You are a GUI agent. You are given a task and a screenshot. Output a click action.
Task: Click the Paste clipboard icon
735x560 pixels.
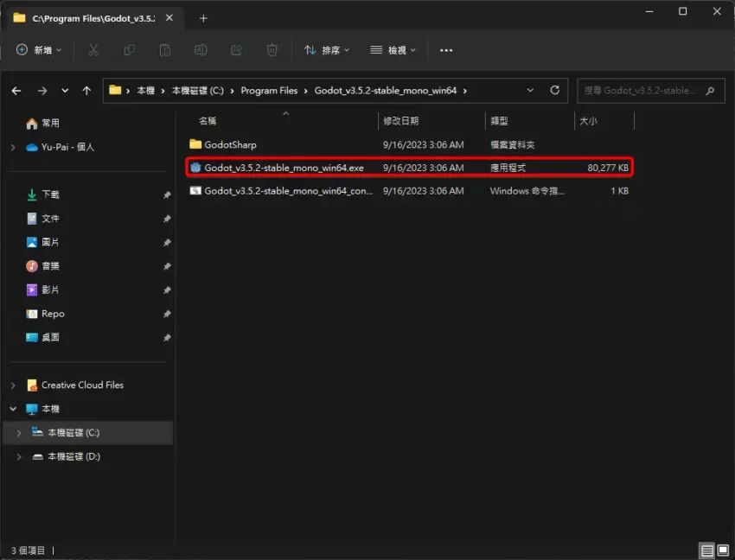click(x=165, y=50)
